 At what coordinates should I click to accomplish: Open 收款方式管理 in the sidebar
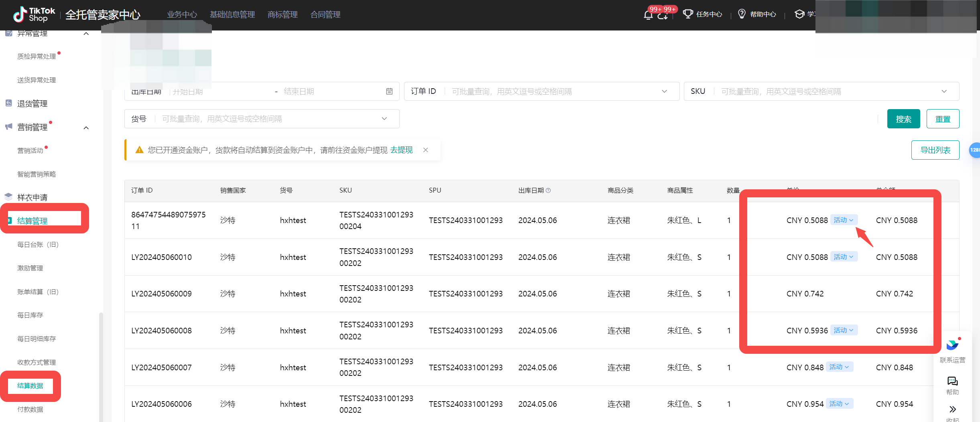(37, 362)
